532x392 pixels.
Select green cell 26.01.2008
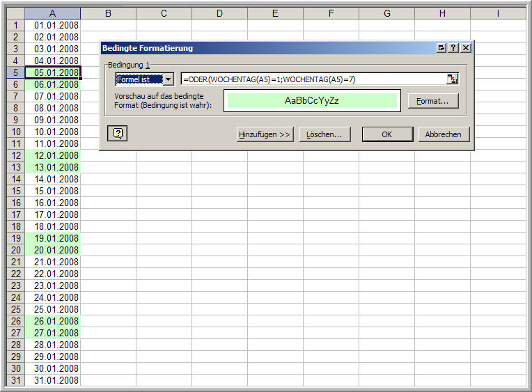coord(53,321)
